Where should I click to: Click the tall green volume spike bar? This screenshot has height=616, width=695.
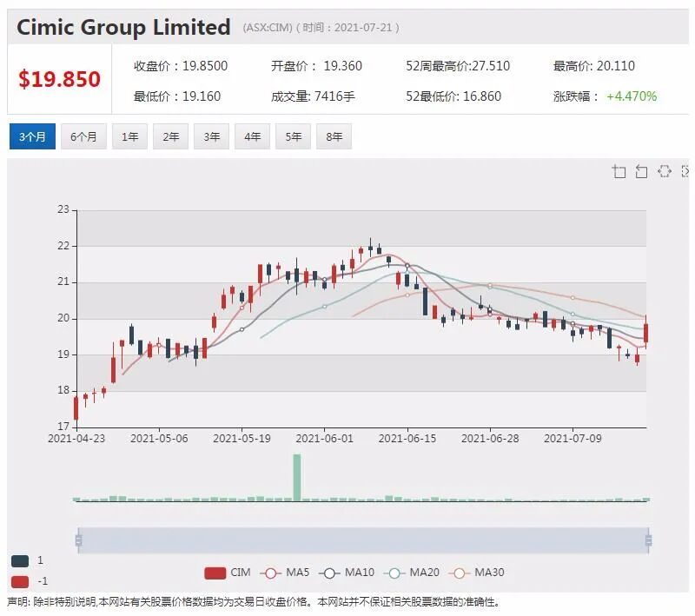click(297, 477)
